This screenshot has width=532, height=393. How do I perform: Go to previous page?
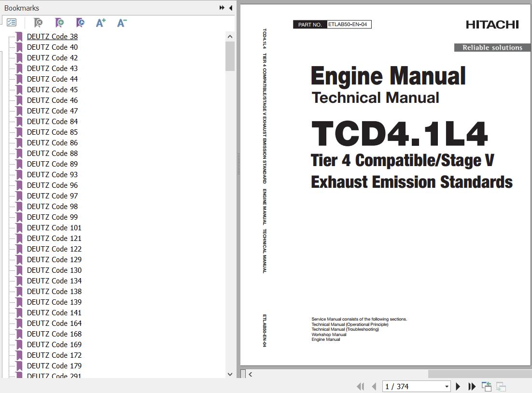click(x=374, y=386)
